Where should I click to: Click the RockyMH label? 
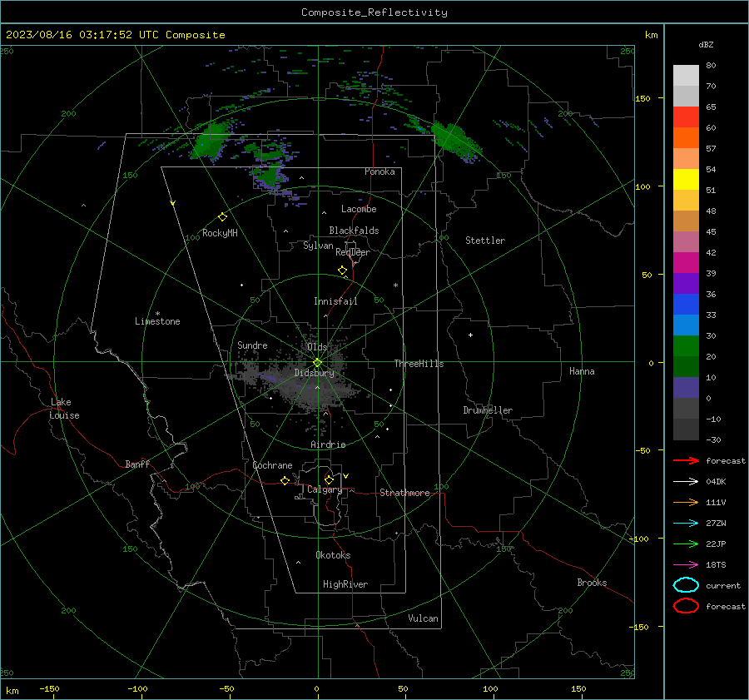click(x=220, y=233)
